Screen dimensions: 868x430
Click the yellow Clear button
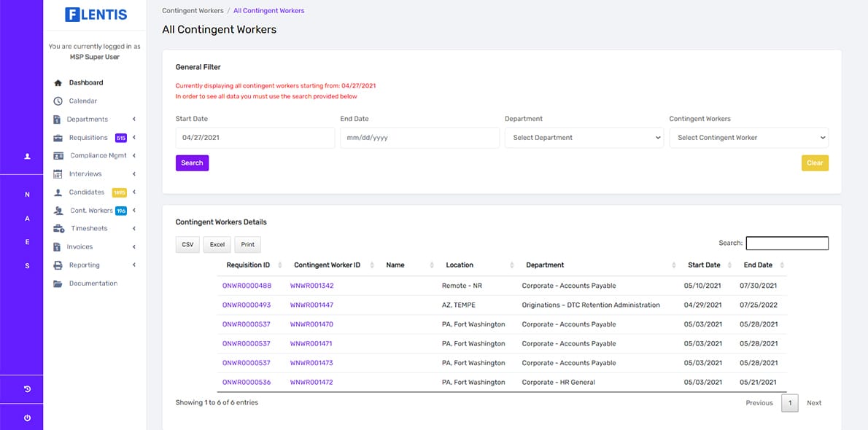[x=815, y=163]
